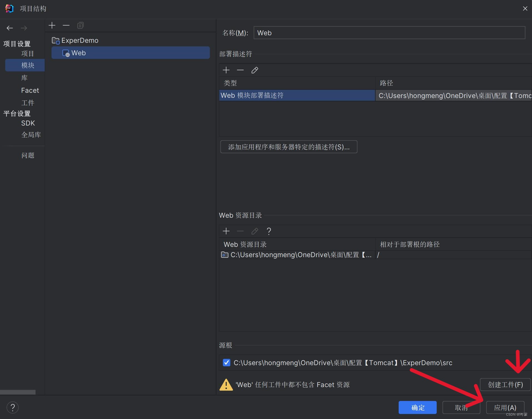Click 确定 button

click(x=418, y=408)
